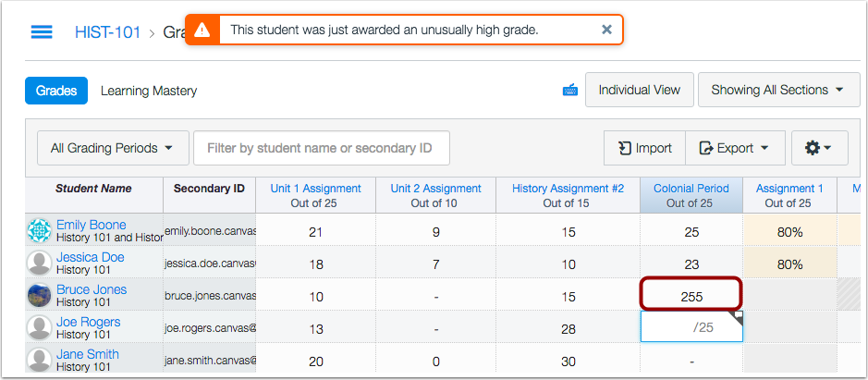Screen dimensions: 868x380
Task: Click Joe Rogers's avatar
Action: pyautogui.click(x=40, y=327)
